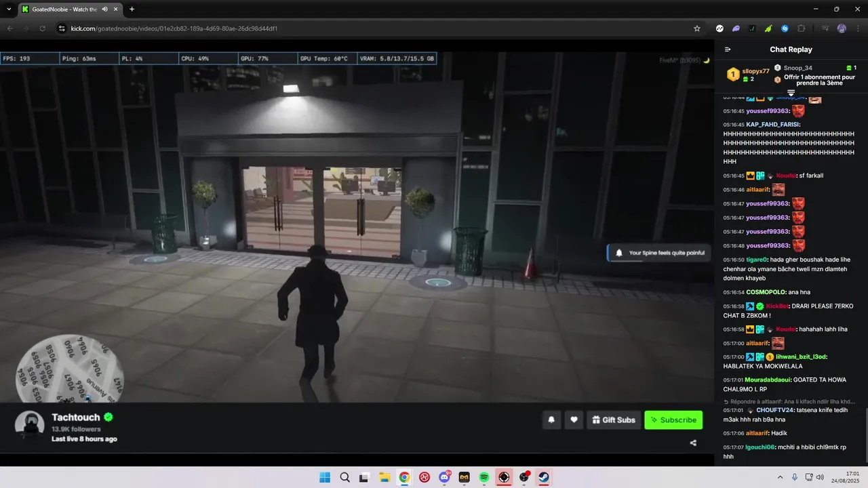Click the emote in aitlaarif's 05:17:00 message
868x488 pixels.
(x=778, y=344)
